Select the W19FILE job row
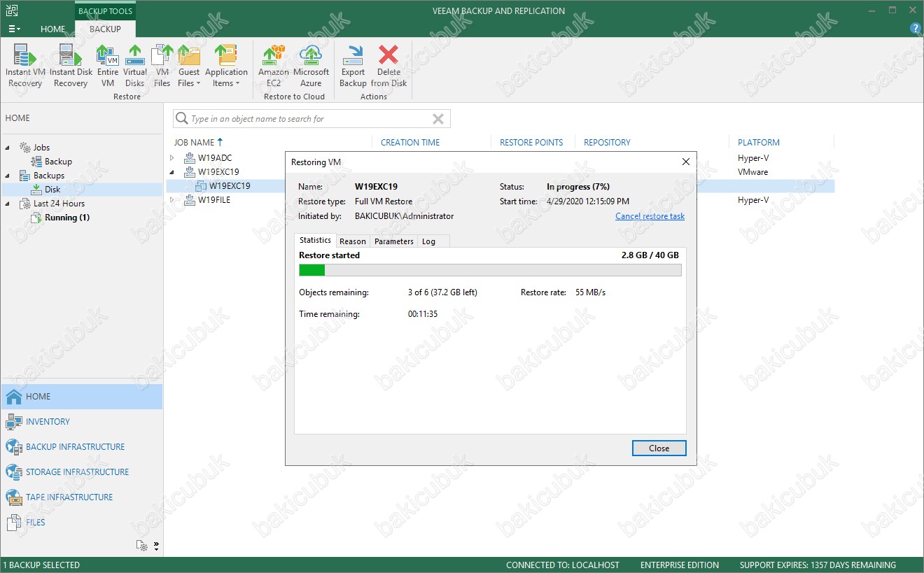Image resolution: width=924 pixels, height=573 pixels. click(214, 200)
